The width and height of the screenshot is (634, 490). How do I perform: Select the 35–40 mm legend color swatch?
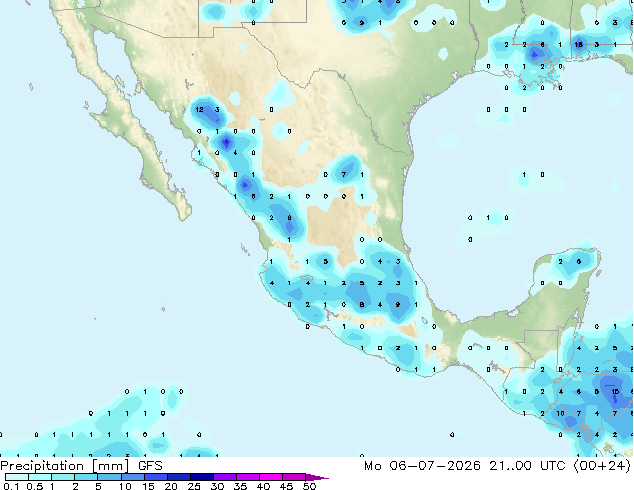tap(247, 477)
